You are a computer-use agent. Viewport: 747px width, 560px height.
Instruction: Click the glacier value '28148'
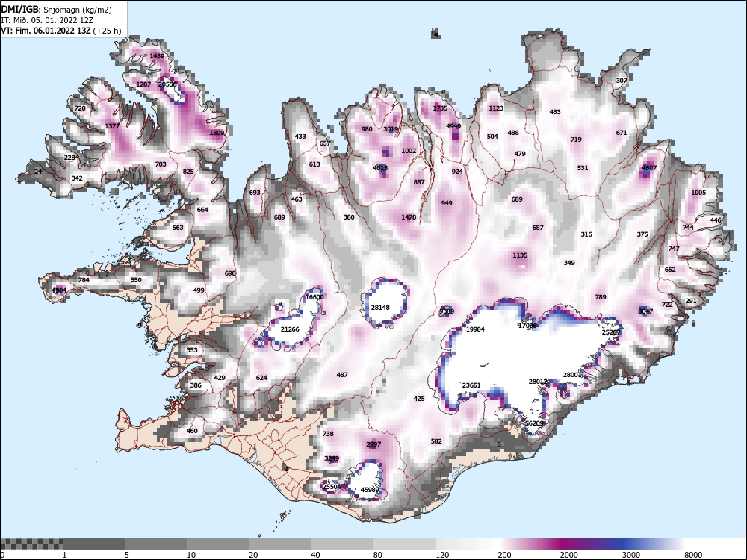point(380,308)
